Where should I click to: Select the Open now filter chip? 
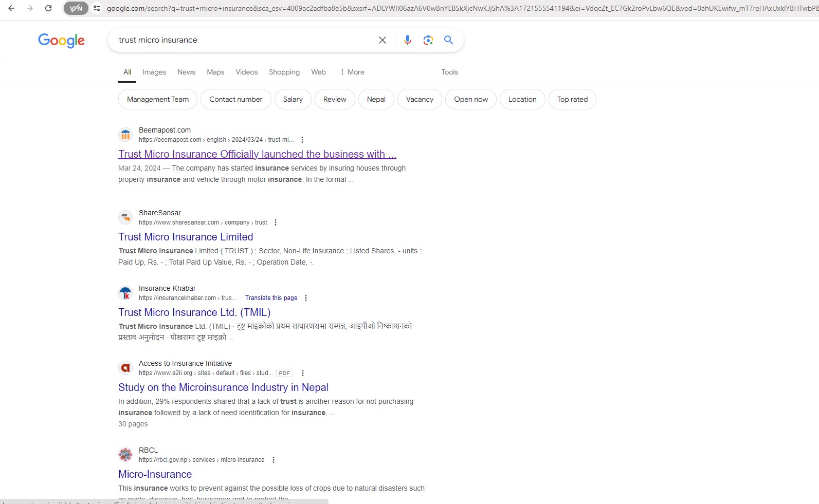471,99
